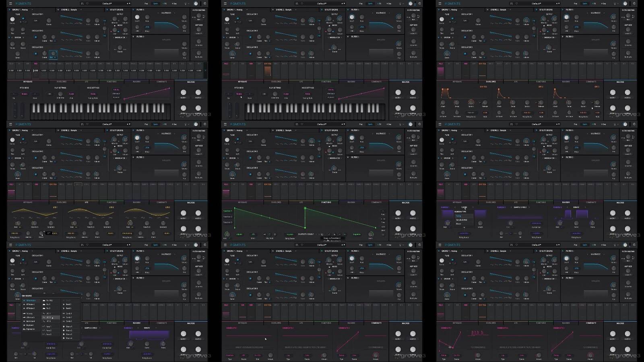Click the Synth button in the top-middle panel header

[x=370, y=4]
